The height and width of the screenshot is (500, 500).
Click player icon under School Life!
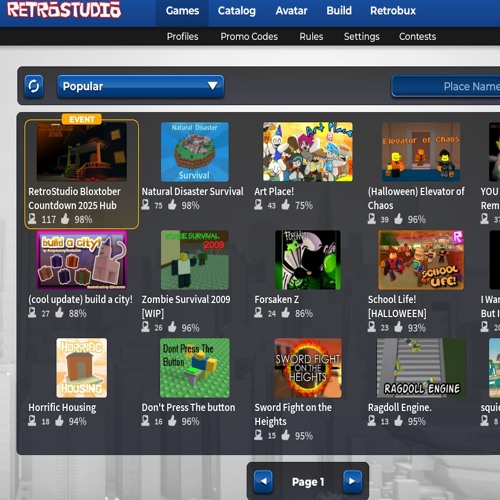coord(372,327)
